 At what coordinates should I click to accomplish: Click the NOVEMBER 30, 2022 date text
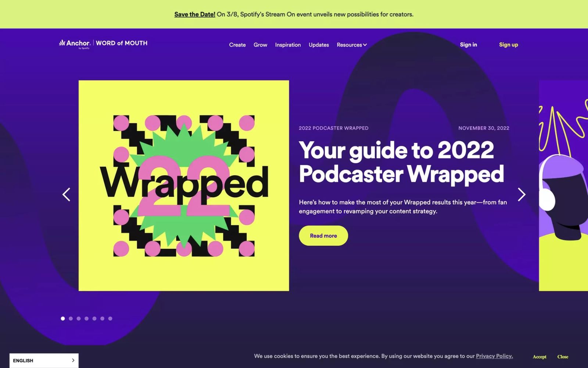tap(484, 128)
